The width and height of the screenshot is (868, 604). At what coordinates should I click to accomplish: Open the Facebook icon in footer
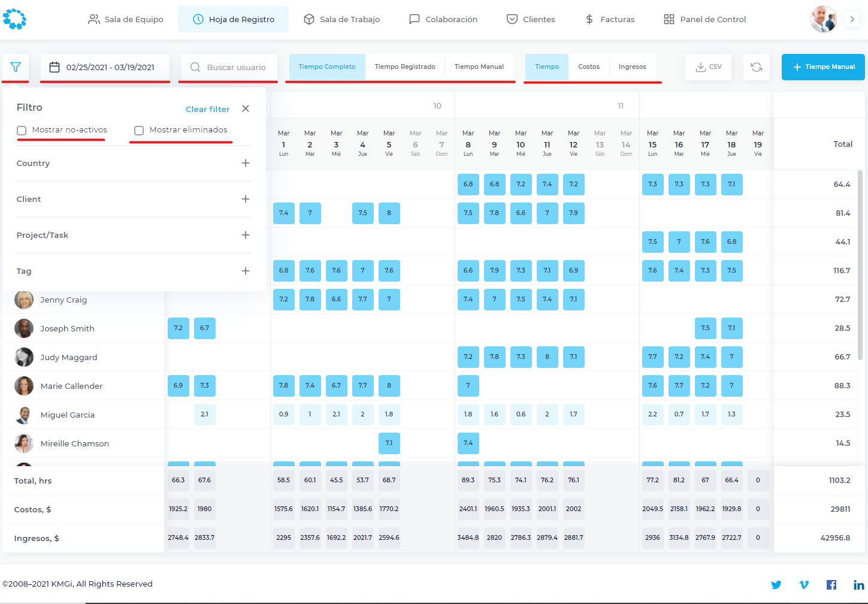pos(831,585)
